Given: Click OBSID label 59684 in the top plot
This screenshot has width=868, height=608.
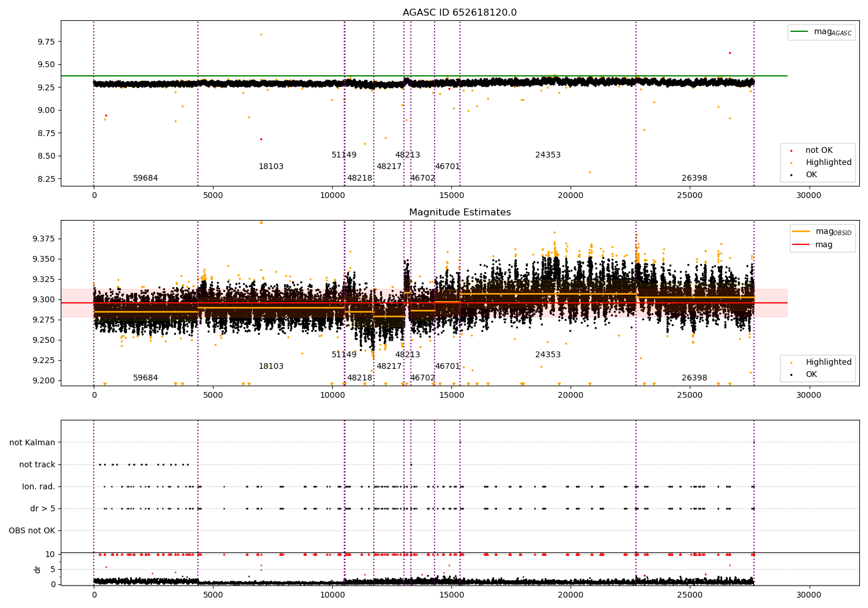Looking at the screenshot, I should point(145,178).
